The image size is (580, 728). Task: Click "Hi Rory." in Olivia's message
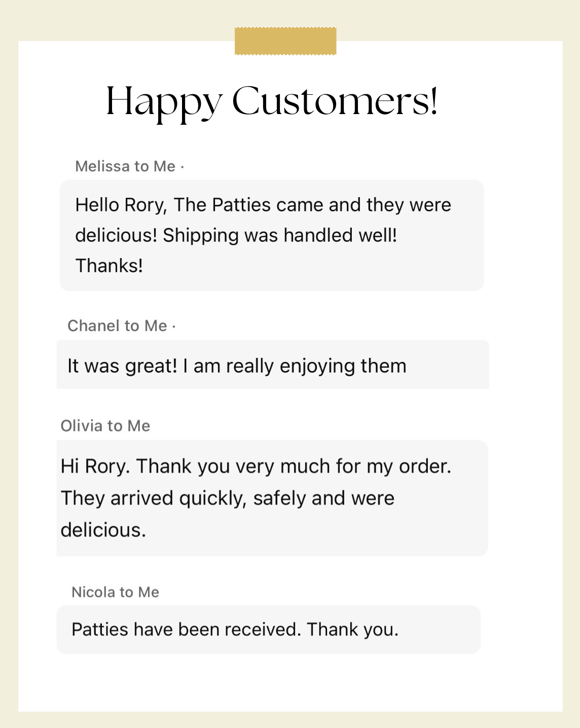95,466
